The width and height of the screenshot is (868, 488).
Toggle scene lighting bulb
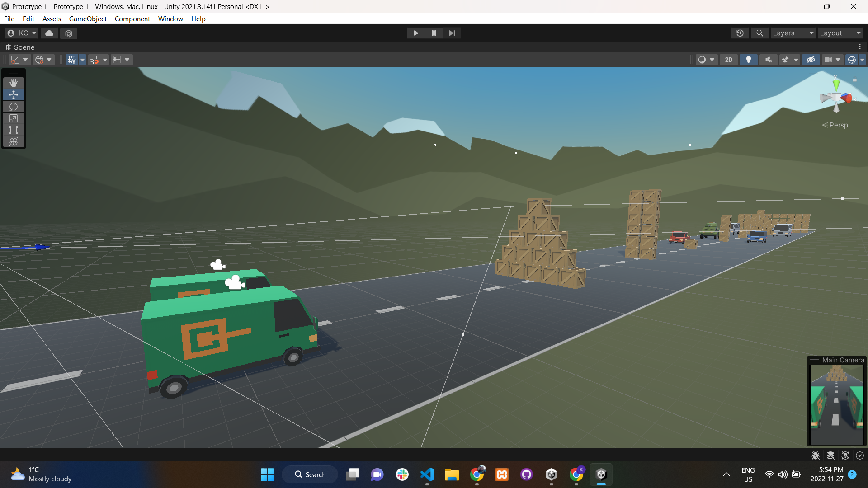tap(749, 60)
